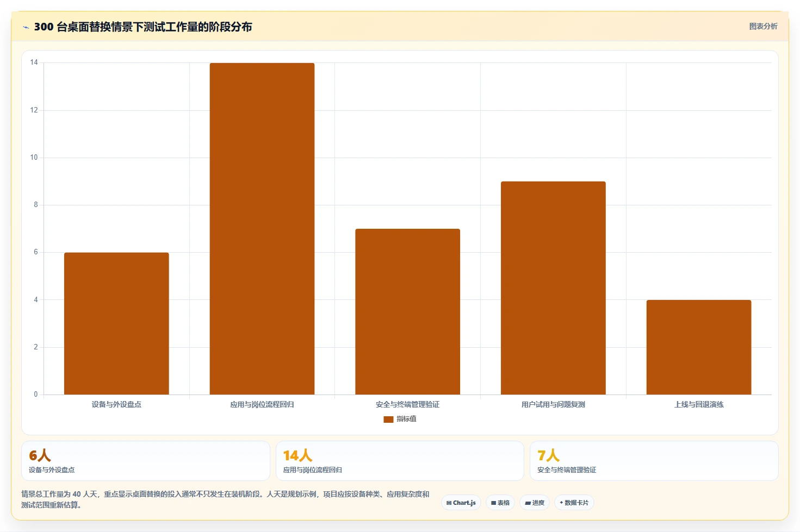Viewport: 800px width, 532px height.
Task: Click the 数据卡片 tag chip
Action: point(574,503)
